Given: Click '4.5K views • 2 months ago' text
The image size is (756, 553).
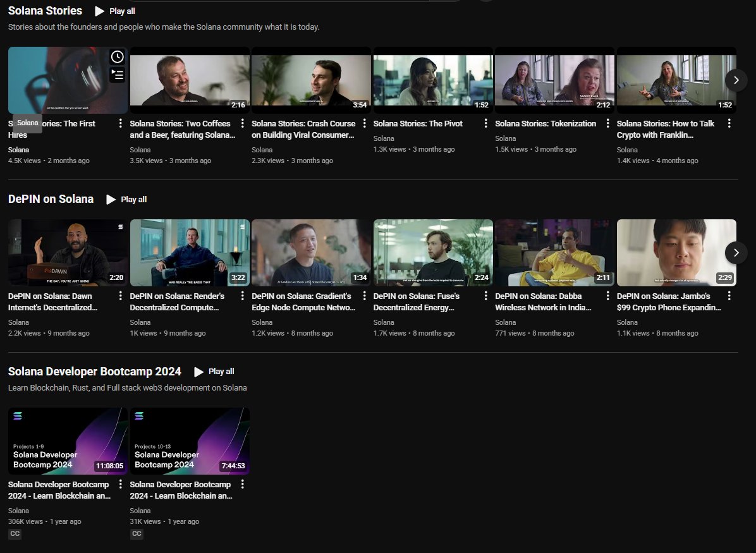Looking at the screenshot, I should tap(49, 161).
